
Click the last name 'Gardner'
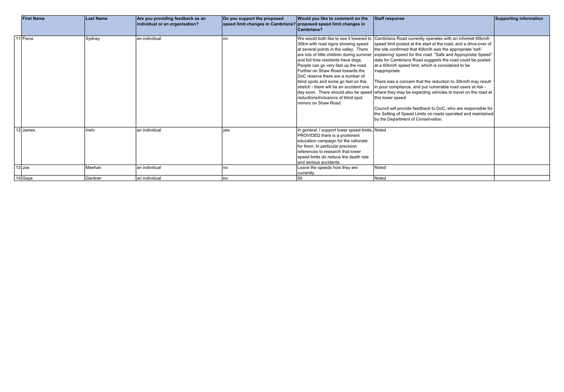(93, 178)
